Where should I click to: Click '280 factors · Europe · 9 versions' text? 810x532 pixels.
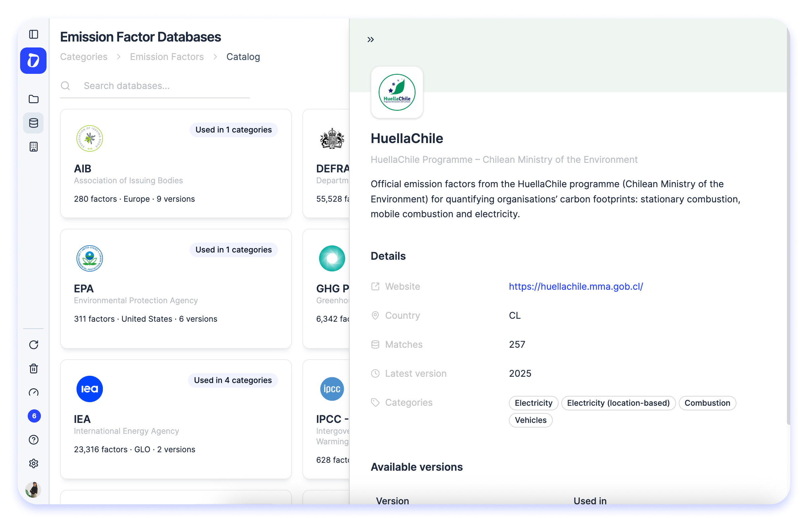tap(135, 199)
